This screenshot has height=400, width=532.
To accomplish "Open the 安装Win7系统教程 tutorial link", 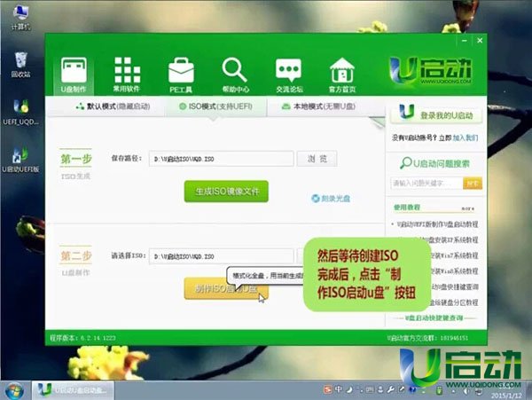I will [x=454, y=255].
